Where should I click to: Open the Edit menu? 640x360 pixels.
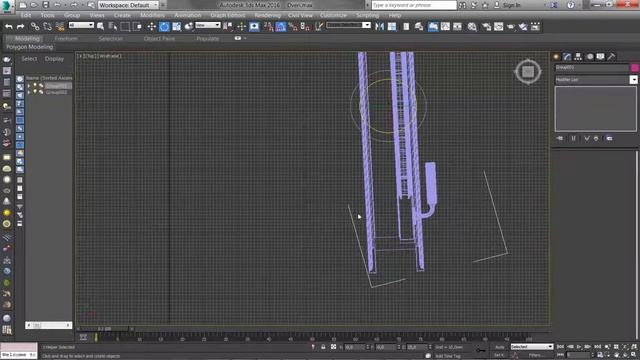pyautogui.click(x=26, y=15)
